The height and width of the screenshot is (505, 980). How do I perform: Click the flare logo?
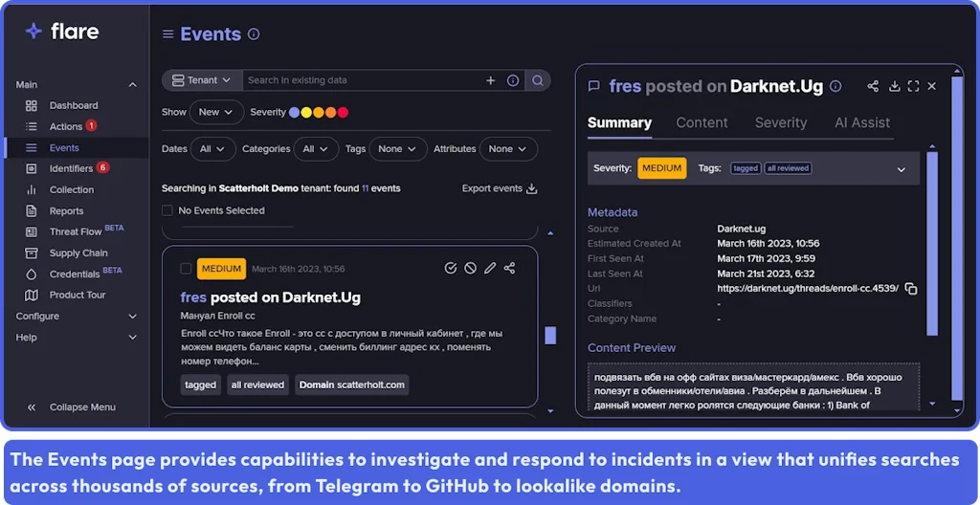[61, 32]
